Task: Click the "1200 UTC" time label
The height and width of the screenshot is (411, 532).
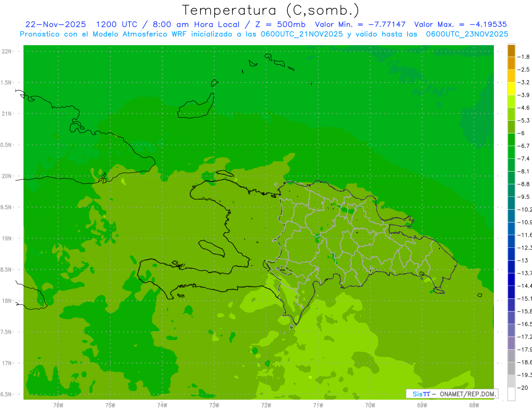Action: [x=117, y=24]
